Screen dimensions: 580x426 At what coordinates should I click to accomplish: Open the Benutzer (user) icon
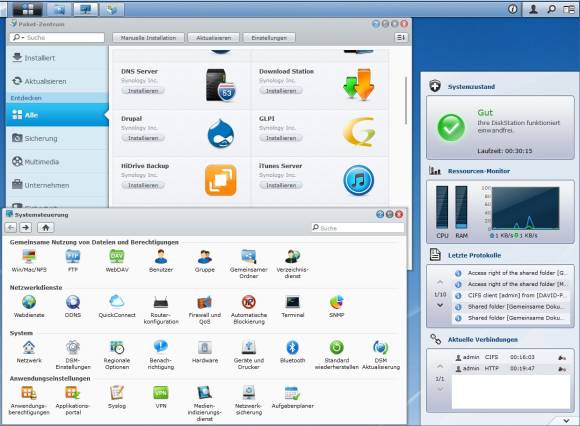pyautogui.click(x=161, y=256)
